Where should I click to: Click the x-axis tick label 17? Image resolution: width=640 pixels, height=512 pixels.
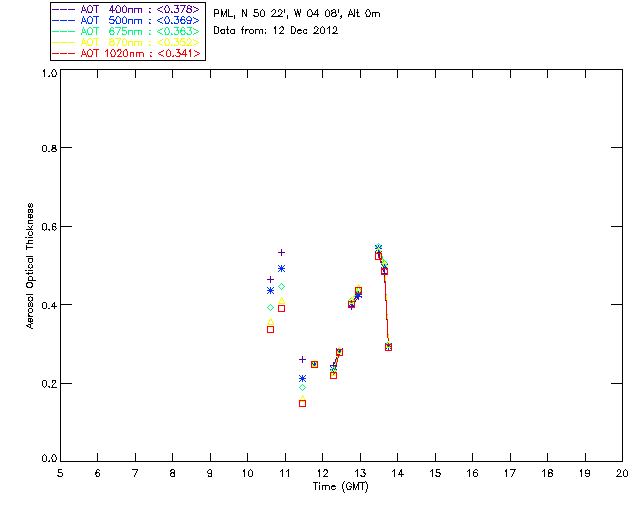(x=510, y=473)
